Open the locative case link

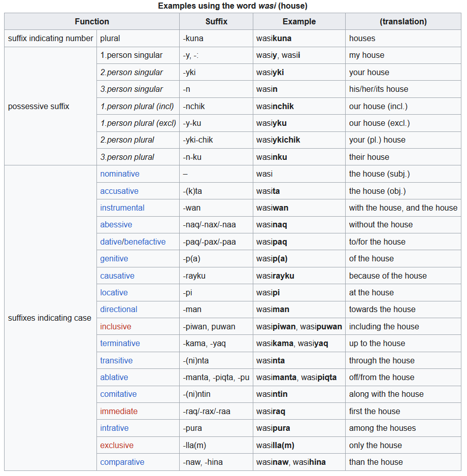pos(114,293)
